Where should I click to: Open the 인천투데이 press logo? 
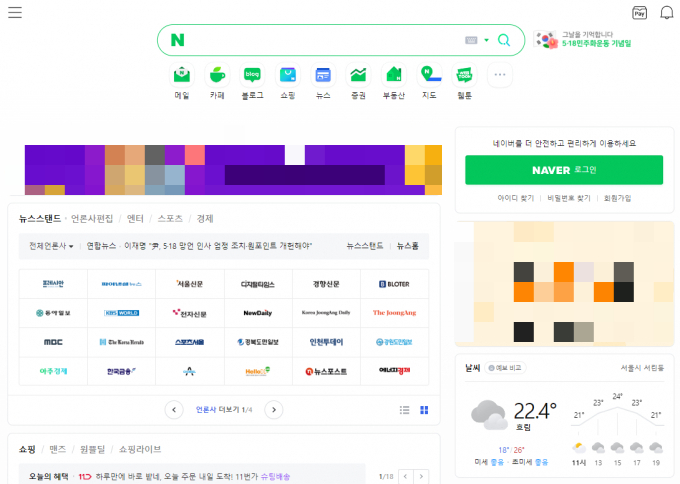[x=326, y=342]
